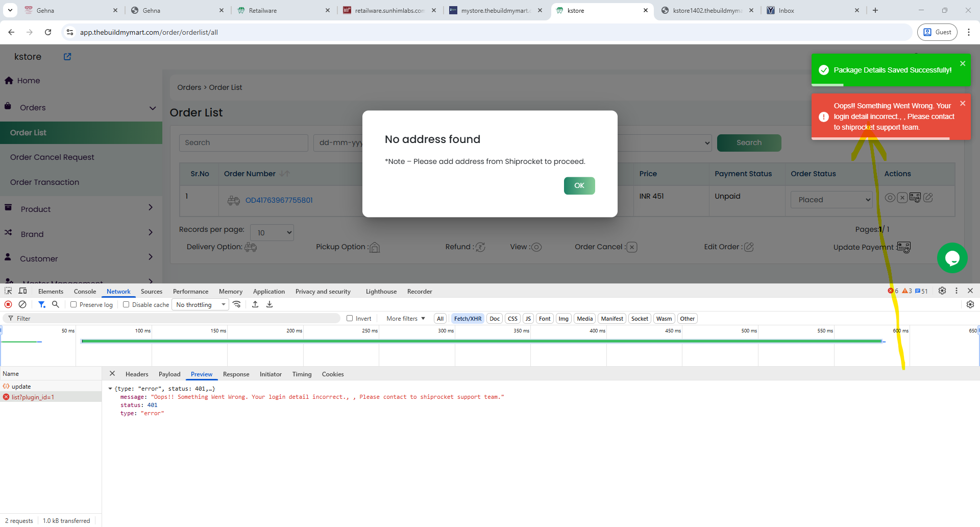Toggle the Doc filter

(495, 319)
